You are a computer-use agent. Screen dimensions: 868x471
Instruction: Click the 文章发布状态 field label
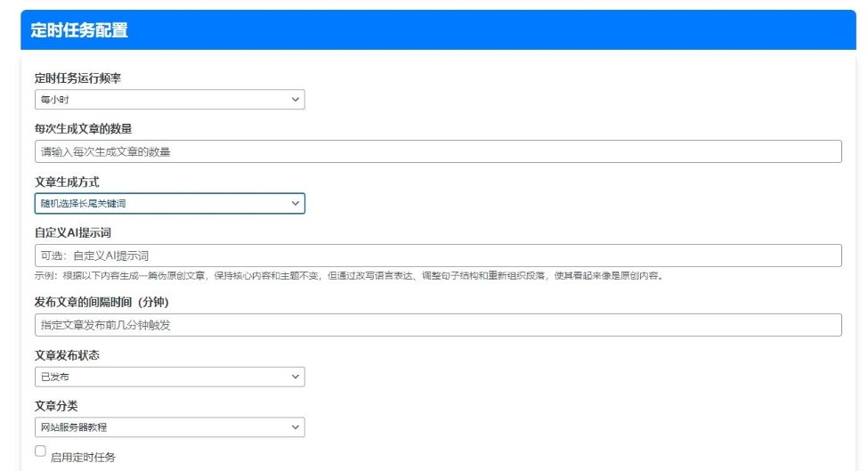67,355
